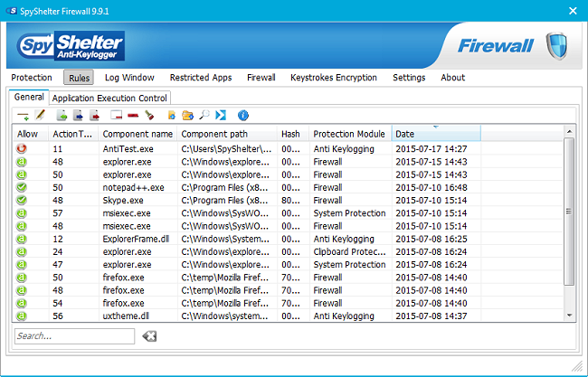
Task: Click the vertical scrollbar thumb
Action: pos(569,212)
